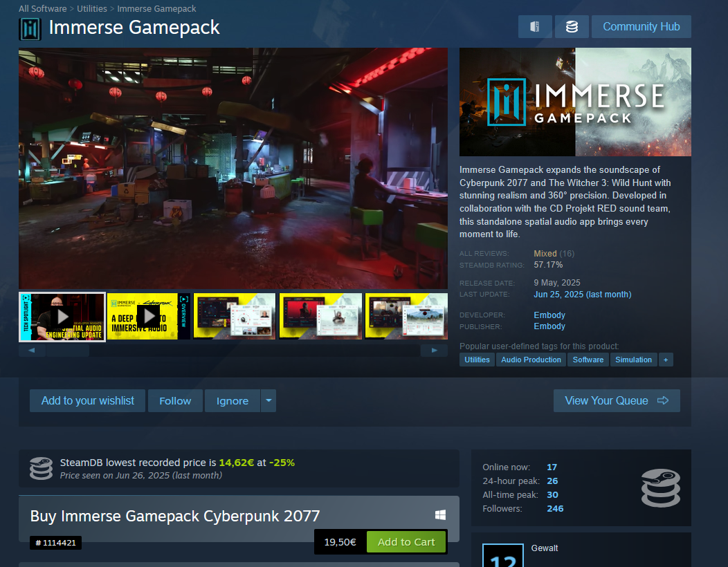
Task: Play the Tech Spotlight video thumbnail
Action: point(62,317)
